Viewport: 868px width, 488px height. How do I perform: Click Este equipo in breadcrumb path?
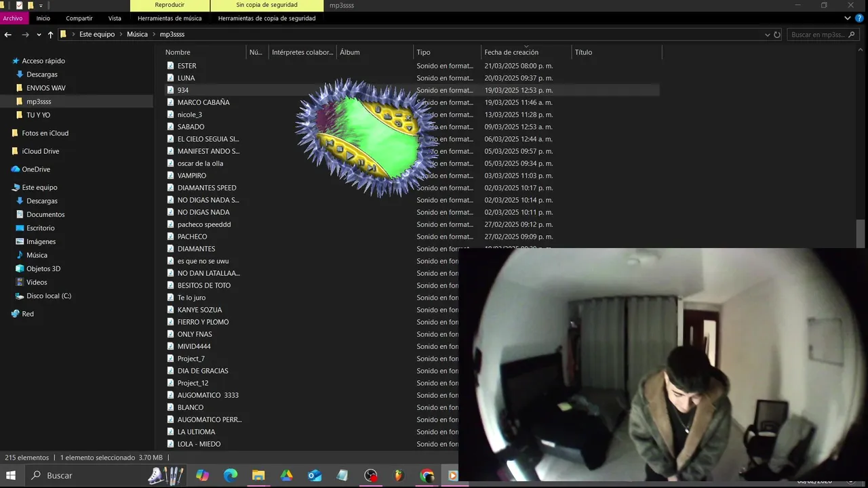[97, 35]
